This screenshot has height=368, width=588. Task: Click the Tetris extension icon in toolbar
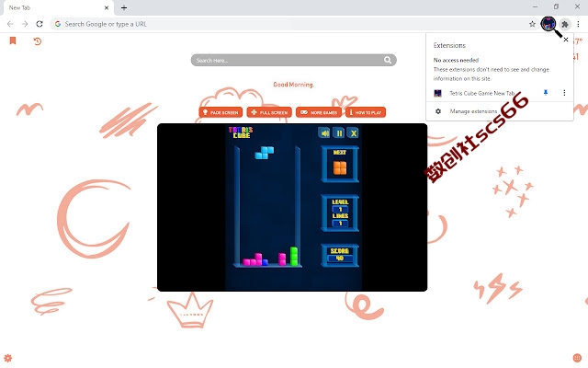click(548, 24)
